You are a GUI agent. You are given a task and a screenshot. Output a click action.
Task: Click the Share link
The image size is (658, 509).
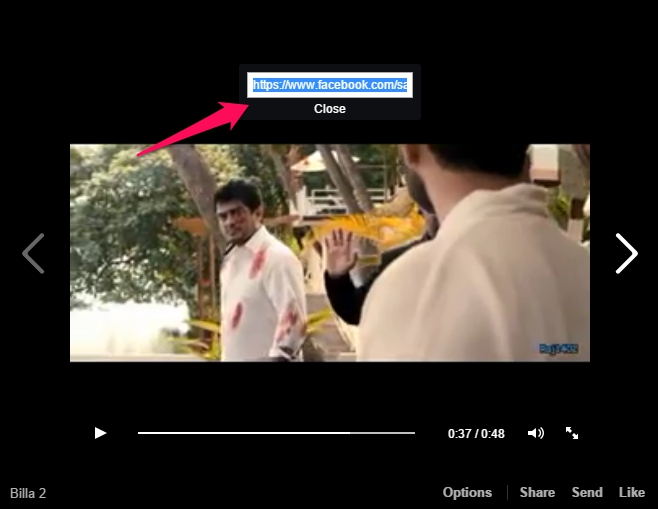537,492
